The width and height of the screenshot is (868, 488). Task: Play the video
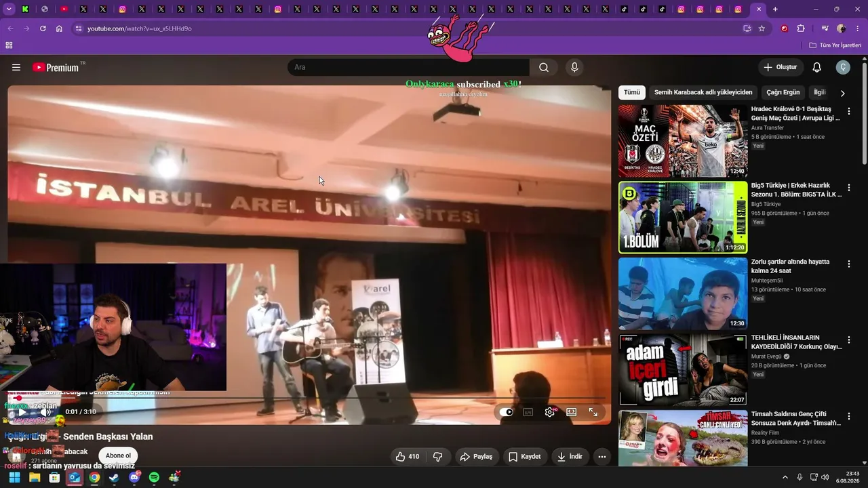tap(22, 412)
